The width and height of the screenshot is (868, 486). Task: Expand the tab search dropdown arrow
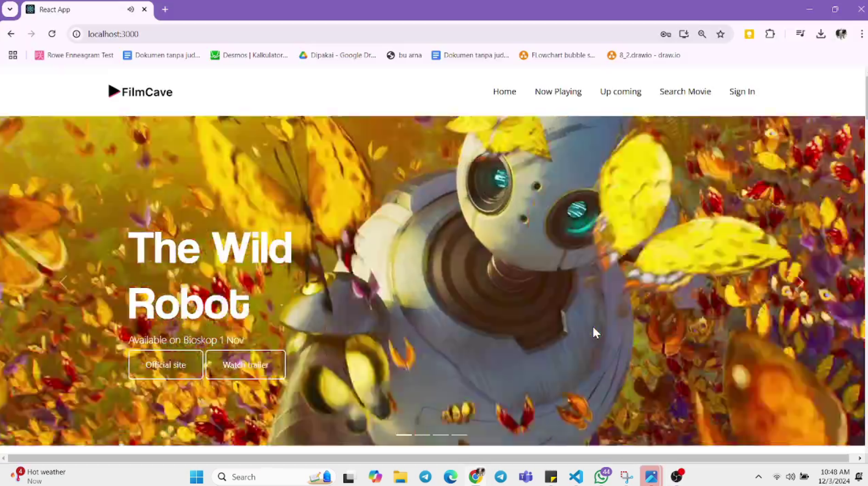pos(10,9)
